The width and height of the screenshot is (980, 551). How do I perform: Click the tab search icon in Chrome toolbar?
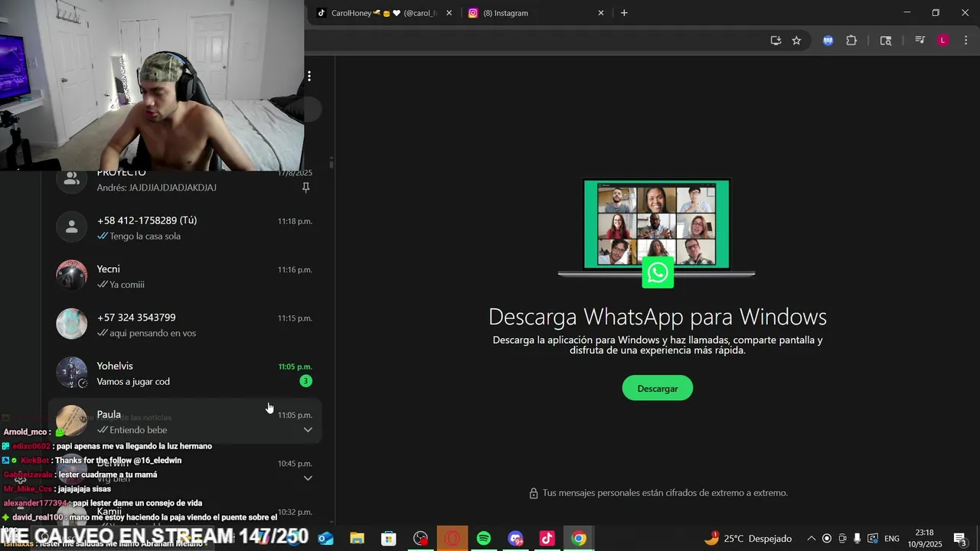coord(886,41)
